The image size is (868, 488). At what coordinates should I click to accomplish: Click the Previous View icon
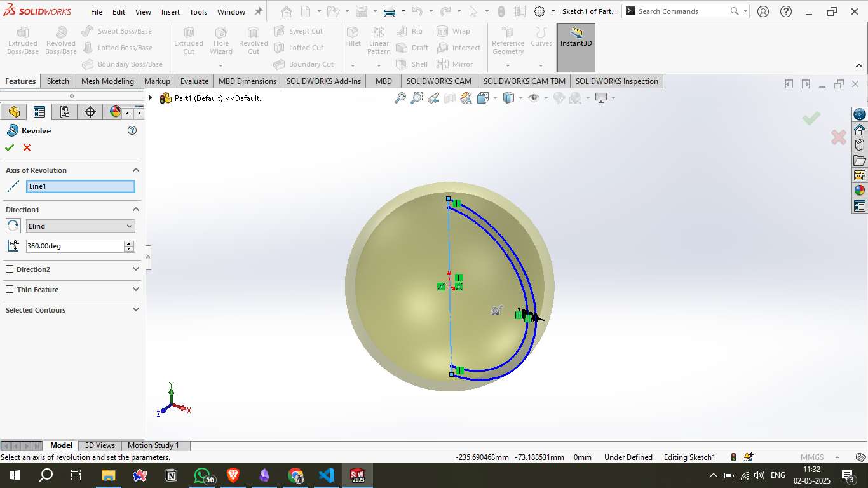tap(433, 98)
